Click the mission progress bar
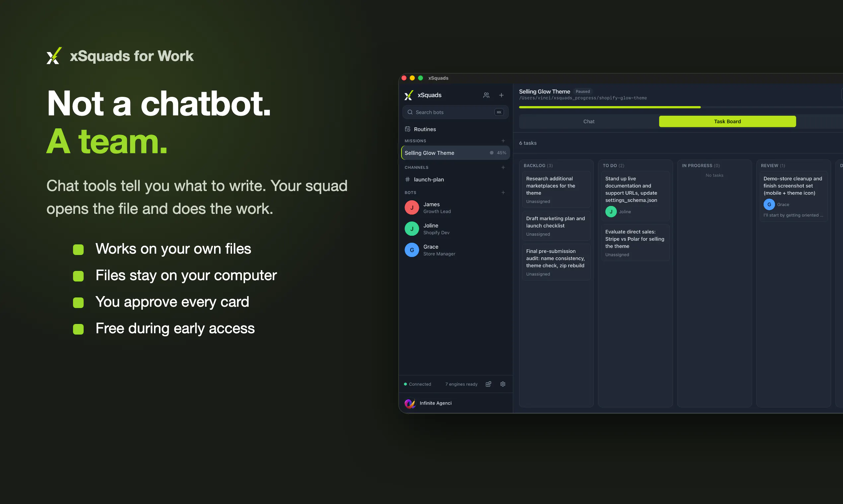843x504 pixels. point(681,107)
